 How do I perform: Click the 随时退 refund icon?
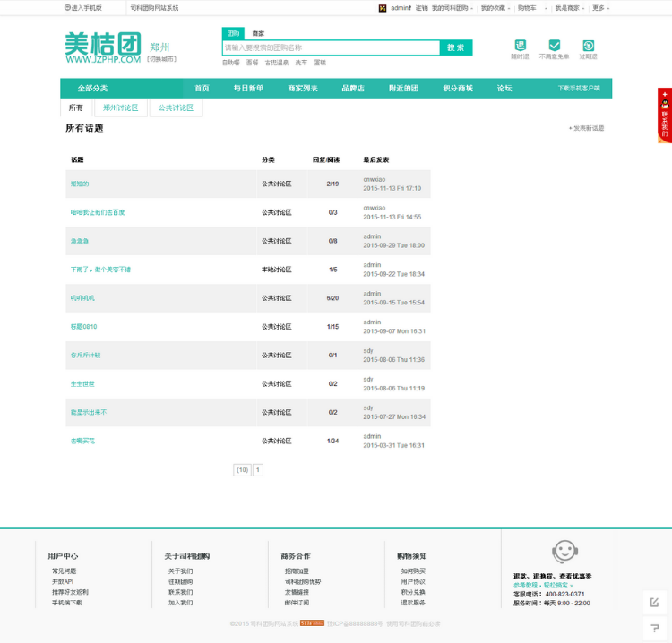tap(520, 45)
